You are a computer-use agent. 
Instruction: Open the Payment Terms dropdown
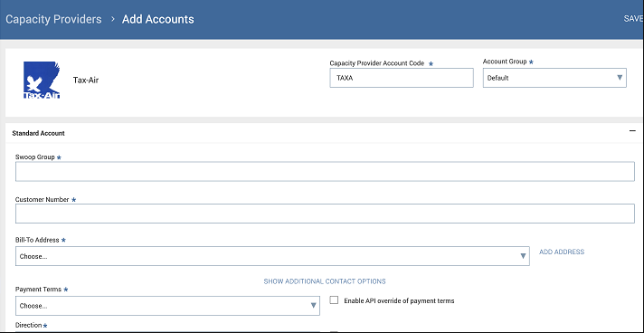click(167, 306)
